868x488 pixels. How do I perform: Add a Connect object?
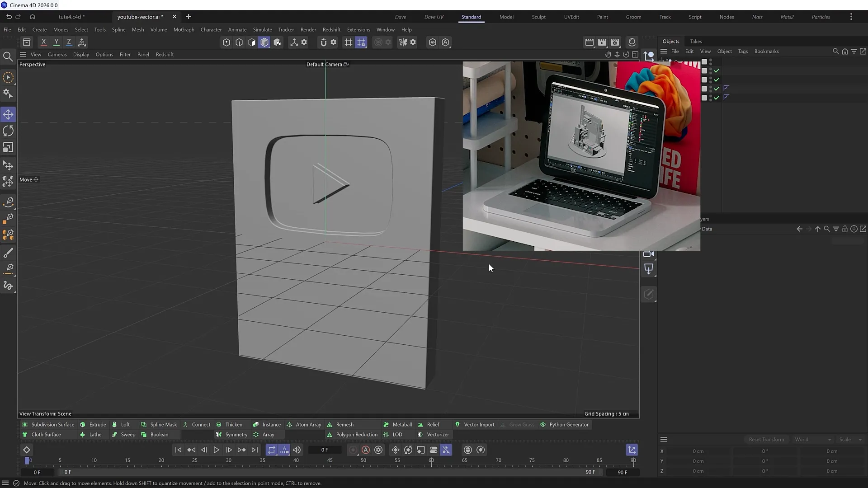coord(197,424)
